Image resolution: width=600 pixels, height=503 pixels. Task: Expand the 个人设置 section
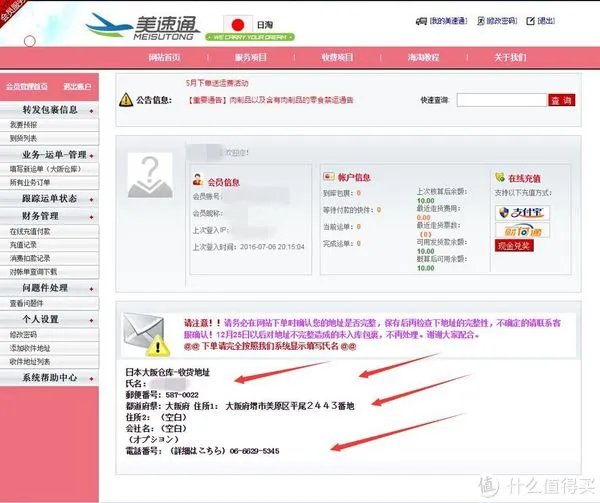(x=49, y=319)
